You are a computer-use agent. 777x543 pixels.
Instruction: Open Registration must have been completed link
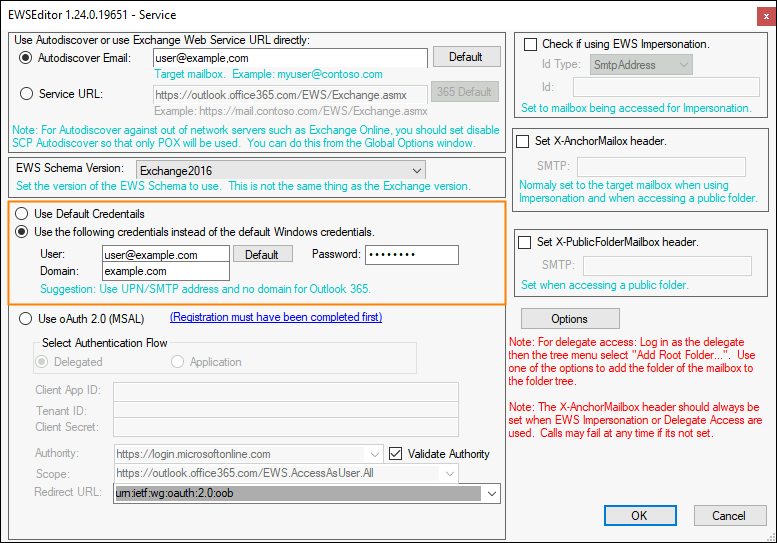click(x=276, y=317)
